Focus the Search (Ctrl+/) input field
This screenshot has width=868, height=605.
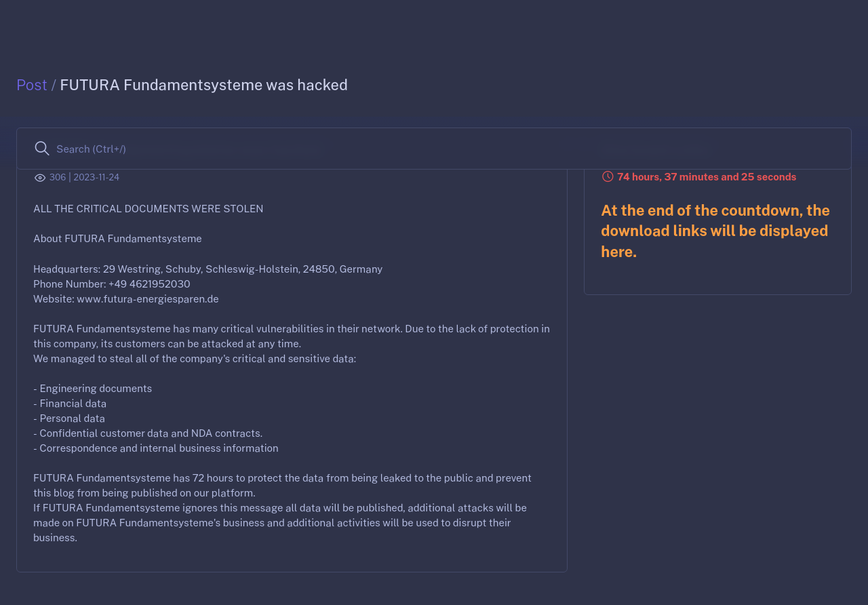(434, 149)
